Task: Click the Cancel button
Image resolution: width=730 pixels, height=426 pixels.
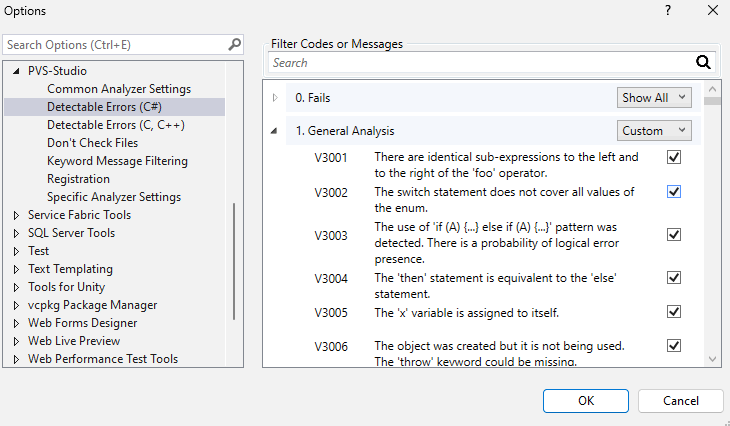Action: [680, 401]
